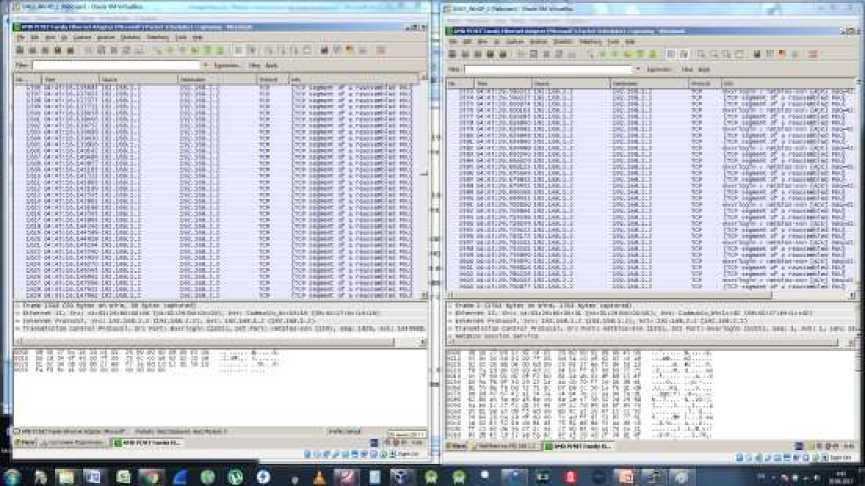The width and height of the screenshot is (865, 486).
Task: Expand Frame row in right packet details
Action: pos(451,306)
